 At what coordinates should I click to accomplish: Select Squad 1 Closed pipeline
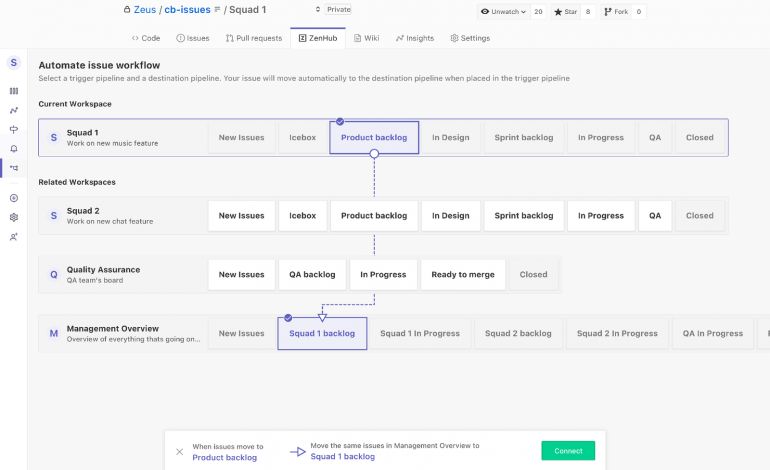(x=699, y=138)
